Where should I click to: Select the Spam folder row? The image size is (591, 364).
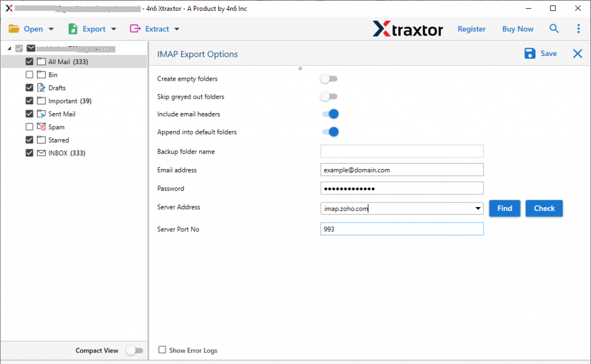pyautogui.click(x=56, y=127)
